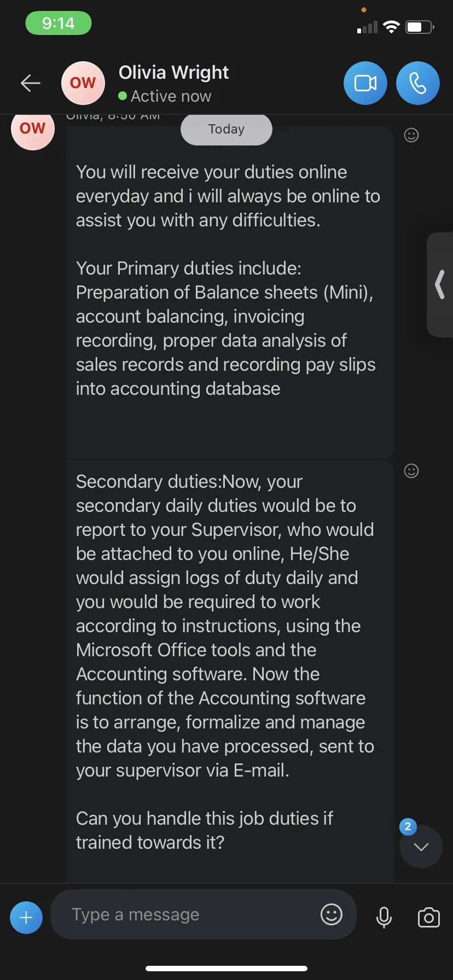Image resolution: width=453 pixels, height=980 pixels.
Task: Tap the green 9:14 time indicator
Action: point(59,23)
